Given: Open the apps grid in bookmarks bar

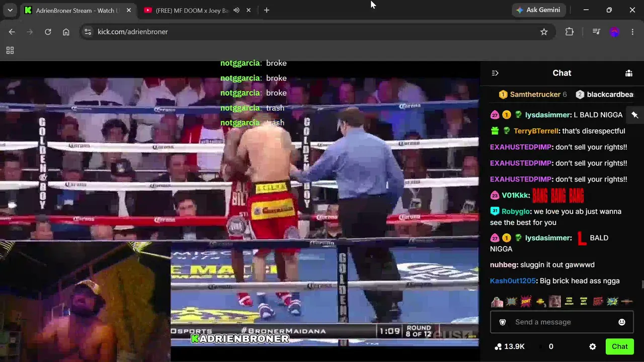Looking at the screenshot, I should click(10, 50).
